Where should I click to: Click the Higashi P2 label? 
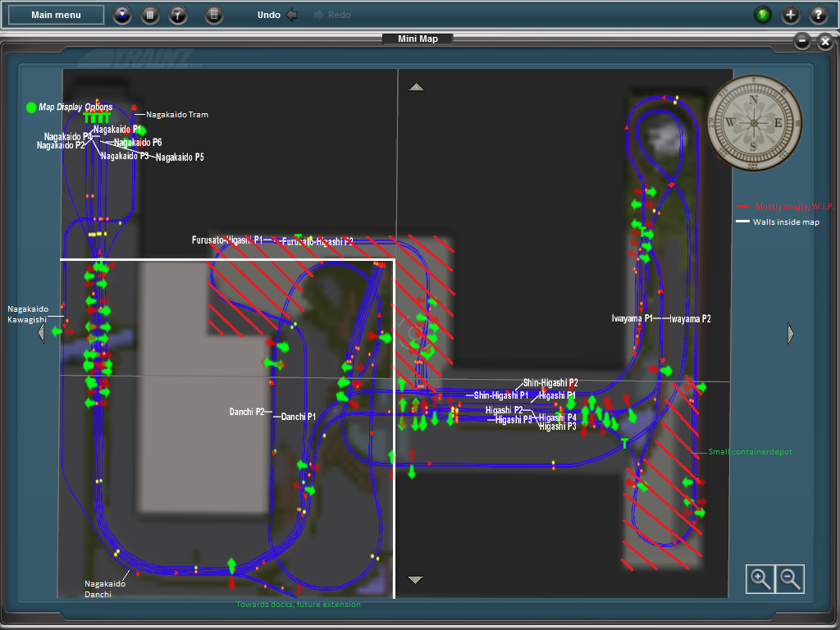pyautogui.click(x=504, y=410)
